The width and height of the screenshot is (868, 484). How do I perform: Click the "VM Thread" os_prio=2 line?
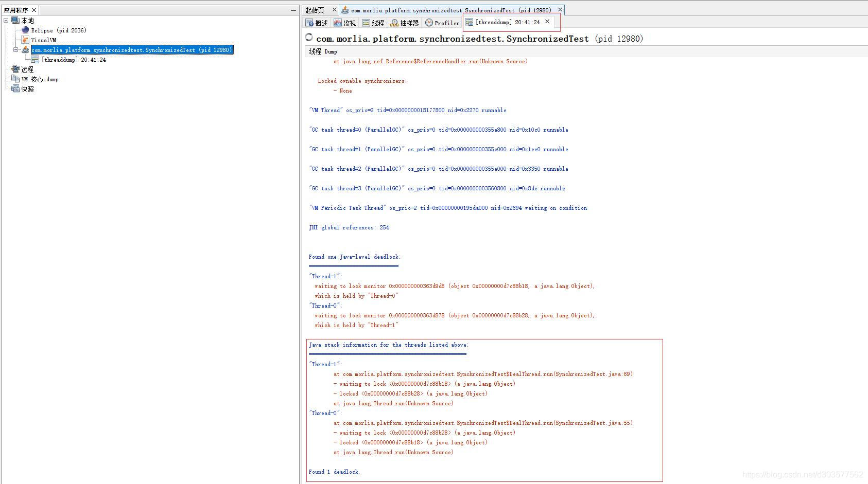408,110
